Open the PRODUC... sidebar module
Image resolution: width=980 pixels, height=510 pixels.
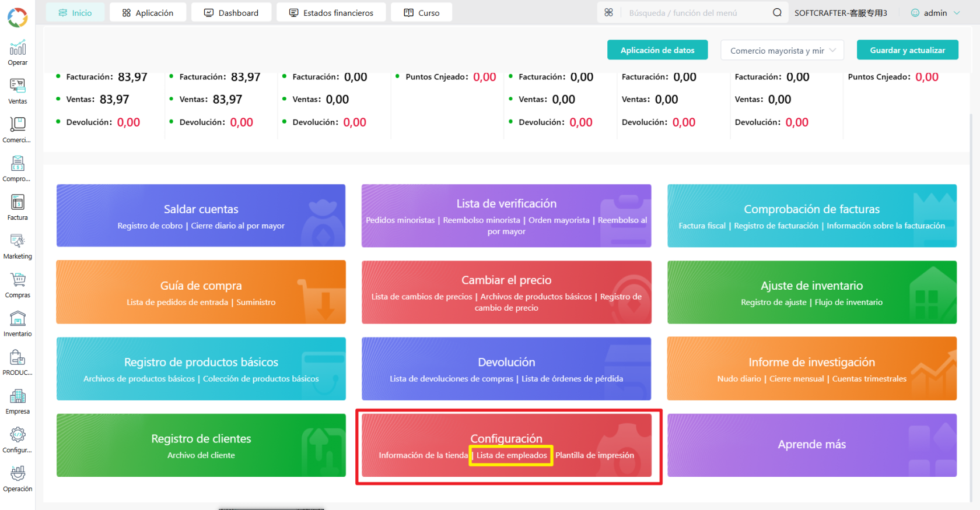tap(17, 363)
